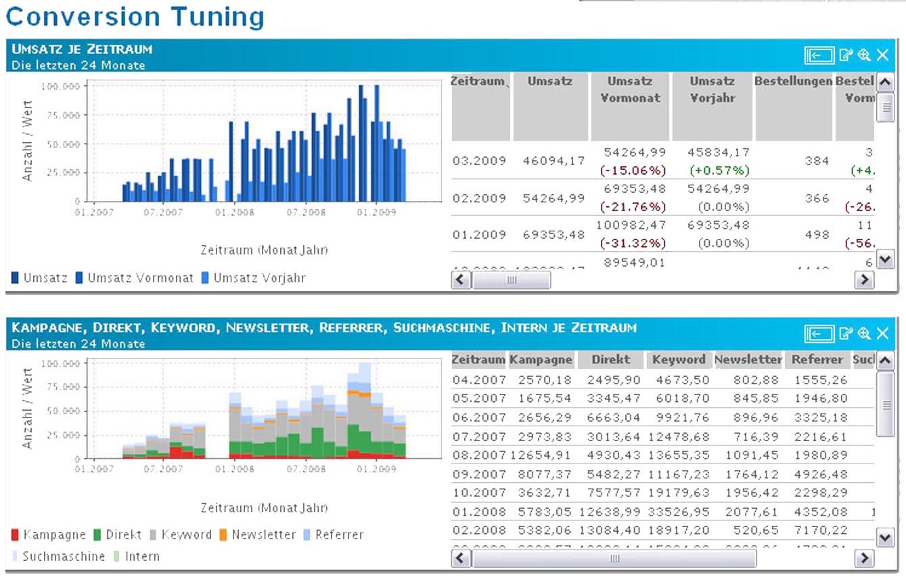Sort by Umsatz Vorjahr column header
The image size is (906, 588).
pyautogui.click(x=712, y=106)
